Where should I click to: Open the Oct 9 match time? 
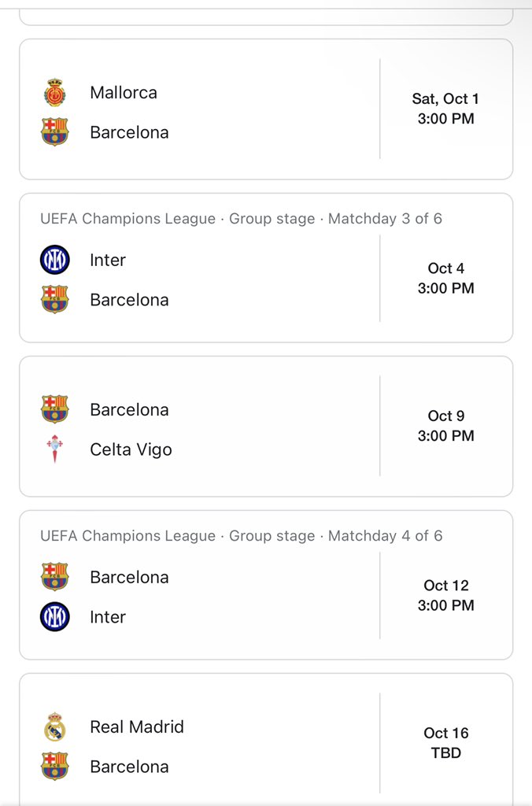[x=445, y=426]
